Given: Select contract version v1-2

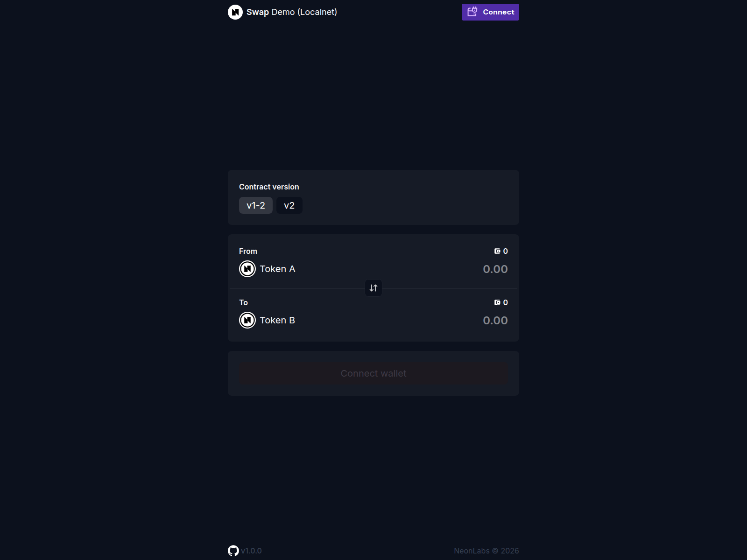Looking at the screenshot, I should [x=256, y=205].
